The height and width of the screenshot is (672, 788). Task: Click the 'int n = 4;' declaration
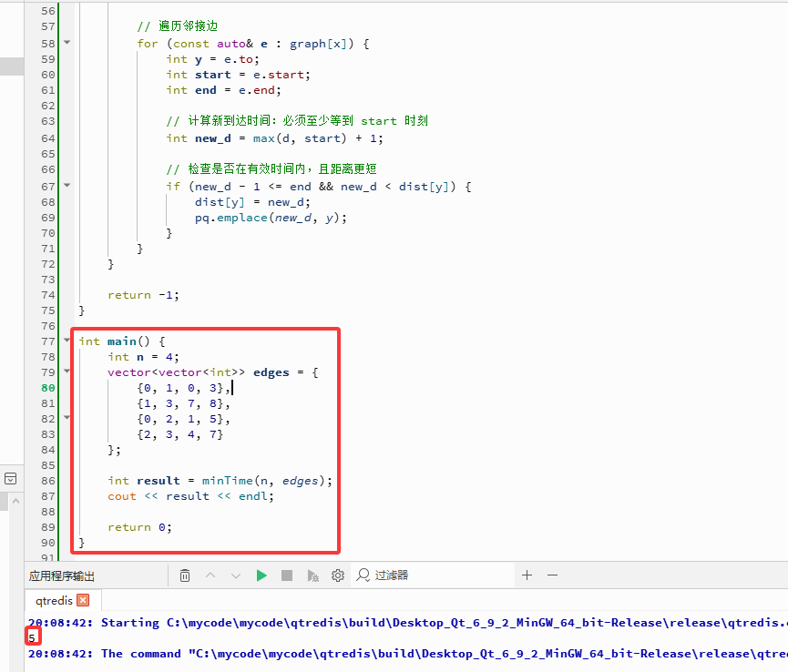[x=143, y=357]
